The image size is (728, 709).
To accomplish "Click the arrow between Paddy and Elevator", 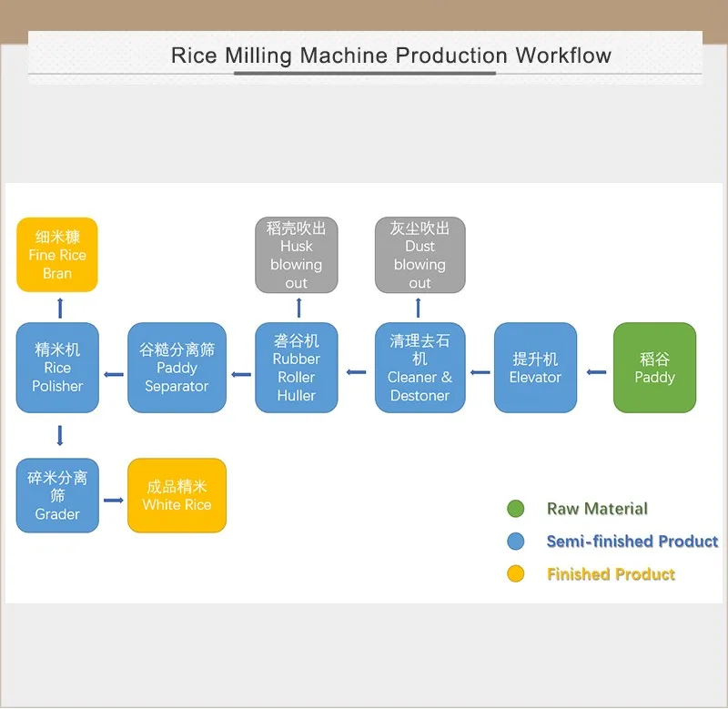I will 596,371.
